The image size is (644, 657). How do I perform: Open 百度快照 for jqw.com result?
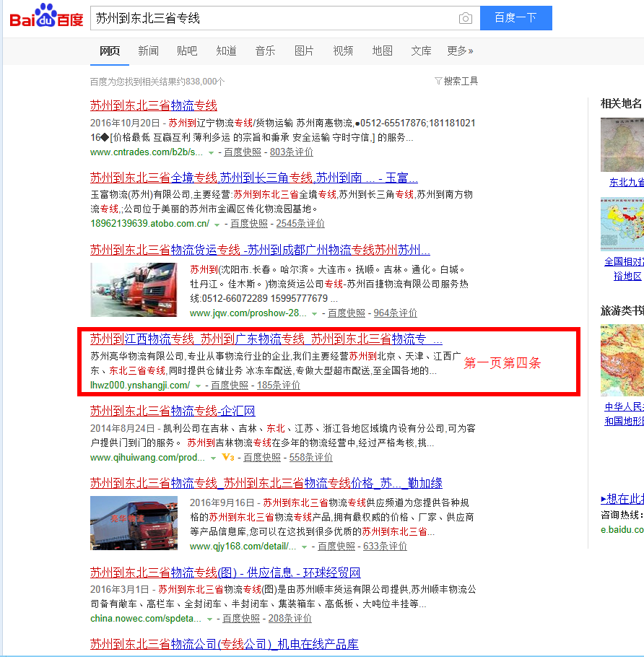pos(347,313)
